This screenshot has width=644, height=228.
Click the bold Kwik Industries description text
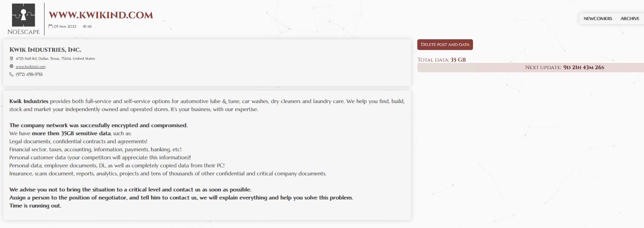point(29,101)
